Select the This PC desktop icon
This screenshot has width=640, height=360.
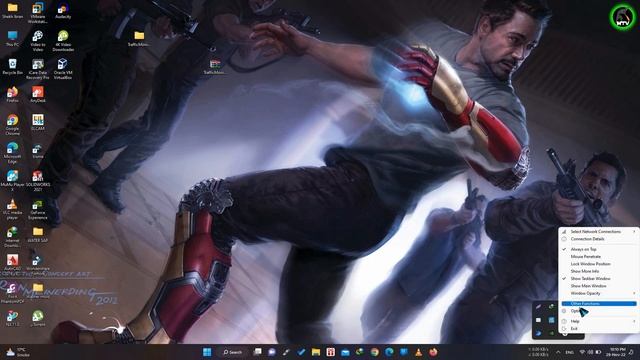click(12, 38)
